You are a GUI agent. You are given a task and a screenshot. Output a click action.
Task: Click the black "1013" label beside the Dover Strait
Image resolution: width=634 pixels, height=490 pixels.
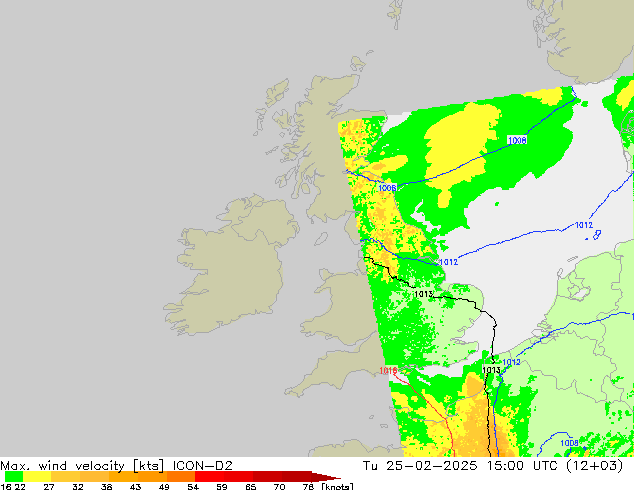(x=491, y=370)
